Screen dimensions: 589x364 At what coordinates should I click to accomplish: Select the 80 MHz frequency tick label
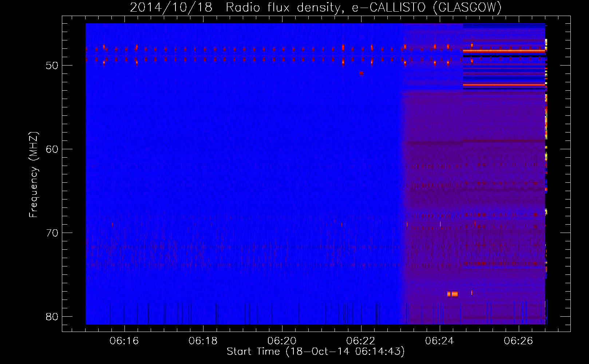52,317
